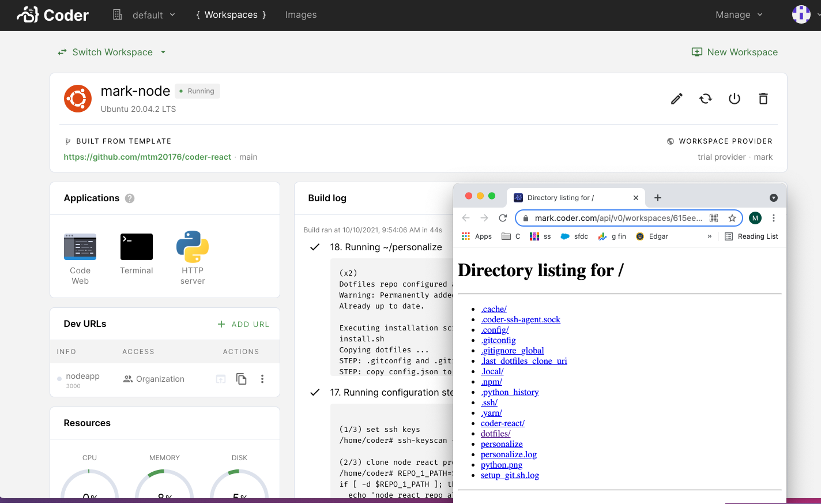The width and height of the screenshot is (821, 504).
Task: Click the MEMORY usage gauge
Action: click(x=164, y=483)
